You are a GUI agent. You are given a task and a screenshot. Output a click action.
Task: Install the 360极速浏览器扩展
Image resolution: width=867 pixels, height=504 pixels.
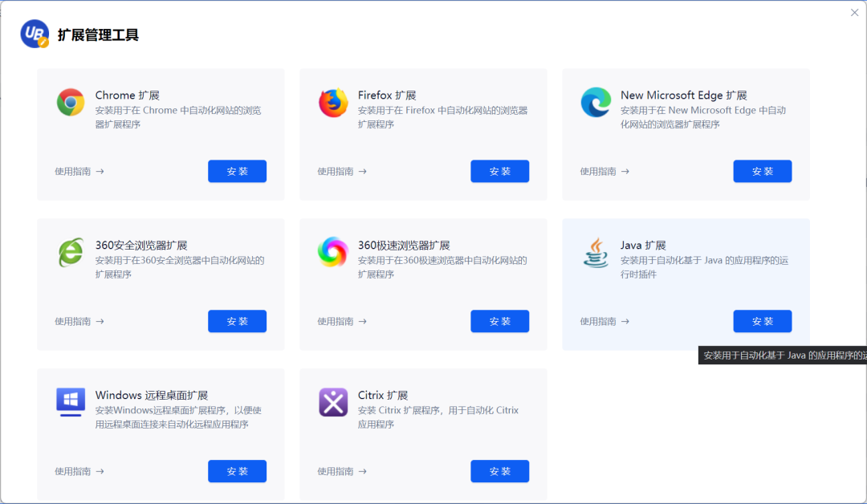coord(500,321)
